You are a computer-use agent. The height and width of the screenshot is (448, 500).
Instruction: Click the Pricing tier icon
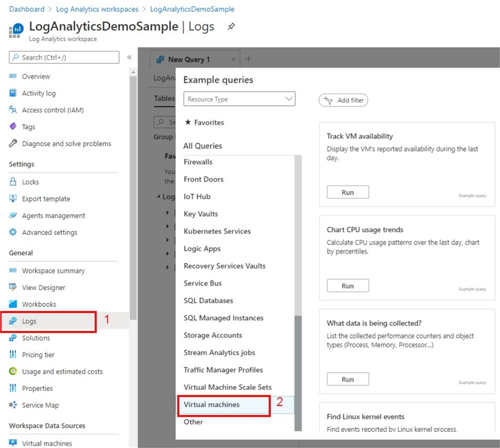point(12,355)
